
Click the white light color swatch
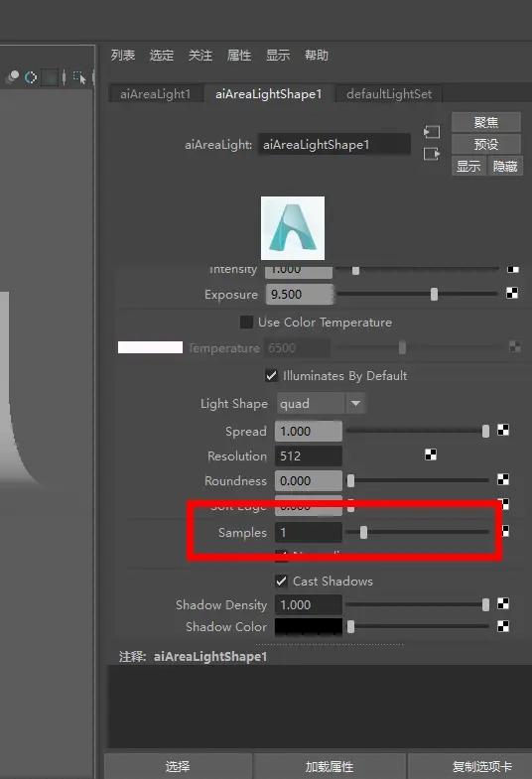150,347
